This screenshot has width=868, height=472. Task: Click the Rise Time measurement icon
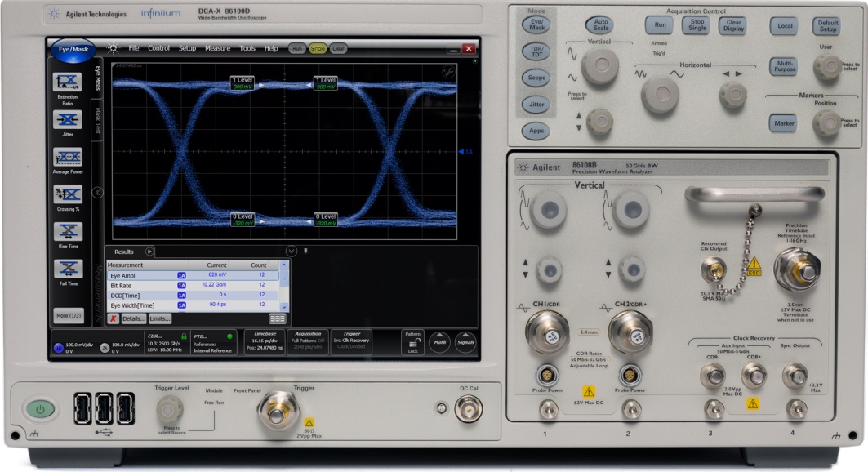68,232
